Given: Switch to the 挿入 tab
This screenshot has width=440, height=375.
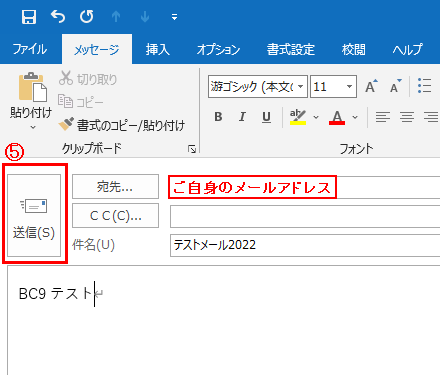Looking at the screenshot, I should pyautogui.click(x=158, y=49).
